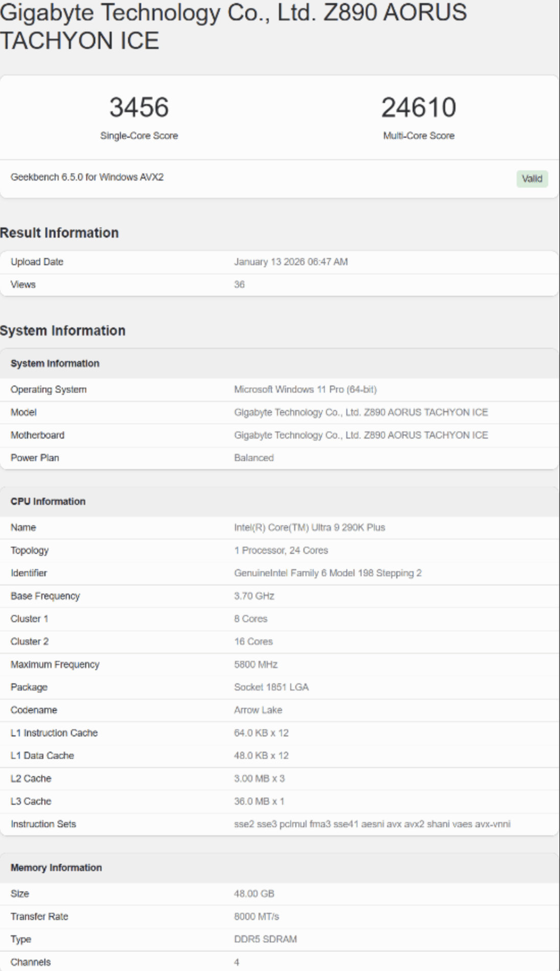Click the Motherboard row value
This screenshot has height=971, width=560.
click(361, 435)
